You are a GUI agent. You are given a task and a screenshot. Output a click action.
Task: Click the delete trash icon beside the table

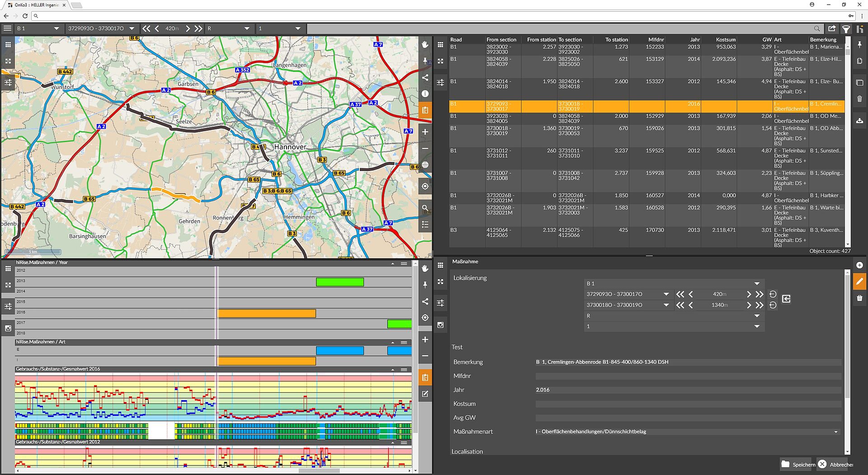(x=859, y=99)
